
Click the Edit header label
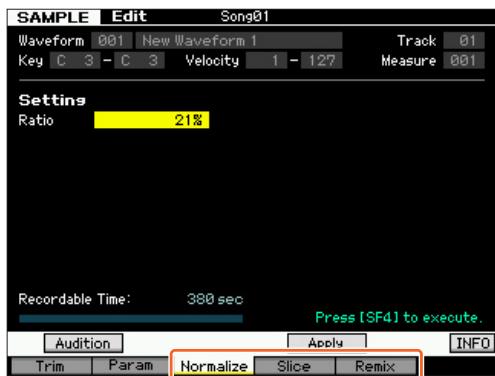point(129,16)
